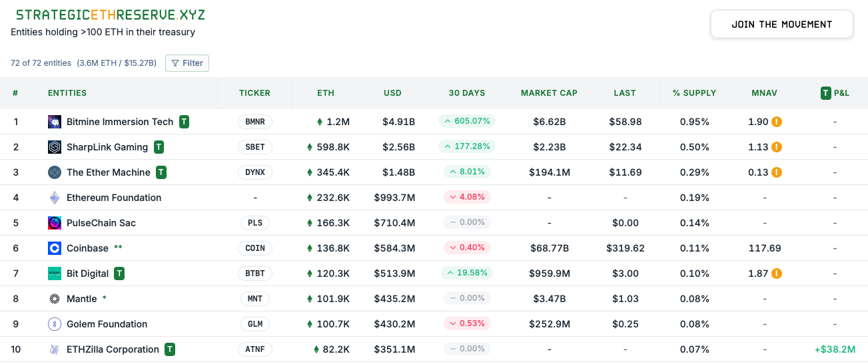Click the green T badge beside The Ether Machine
Image resolution: width=868 pixels, height=364 pixels.
tap(161, 172)
